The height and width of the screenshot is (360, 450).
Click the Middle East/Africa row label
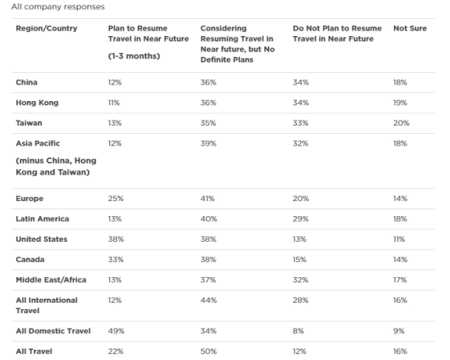51,280
